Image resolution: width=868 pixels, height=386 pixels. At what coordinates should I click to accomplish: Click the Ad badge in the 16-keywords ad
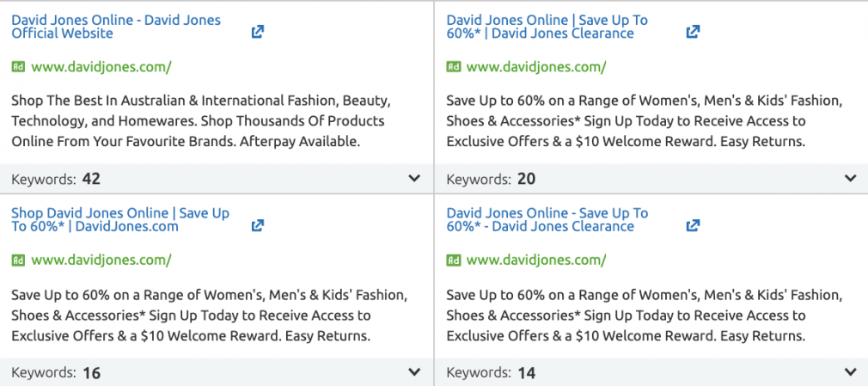(x=18, y=260)
